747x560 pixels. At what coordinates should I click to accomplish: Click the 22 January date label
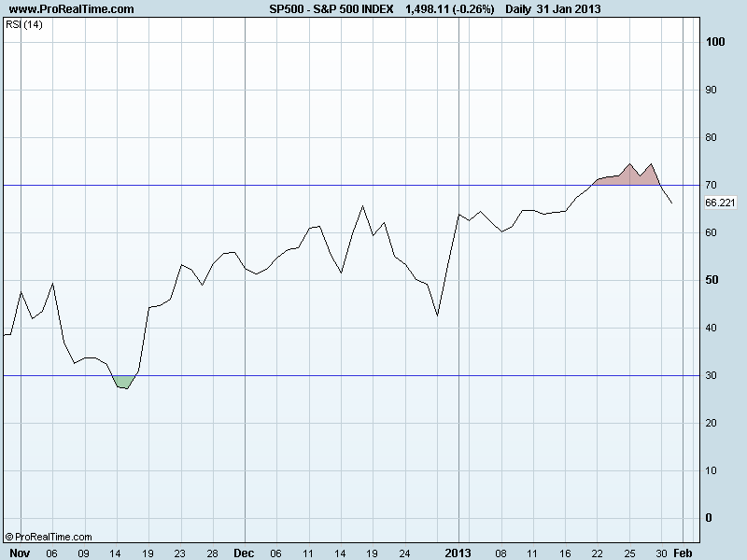point(597,553)
